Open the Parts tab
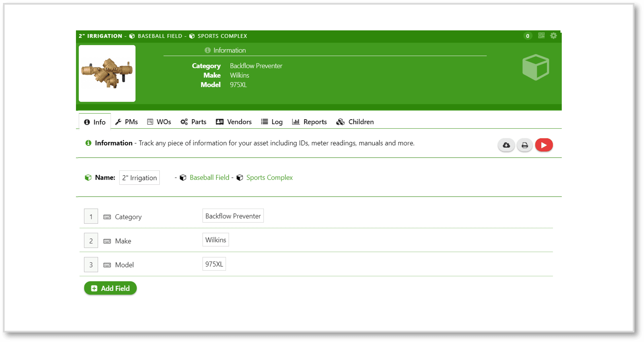Viewport: 644px width, 342px height. point(194,122)
